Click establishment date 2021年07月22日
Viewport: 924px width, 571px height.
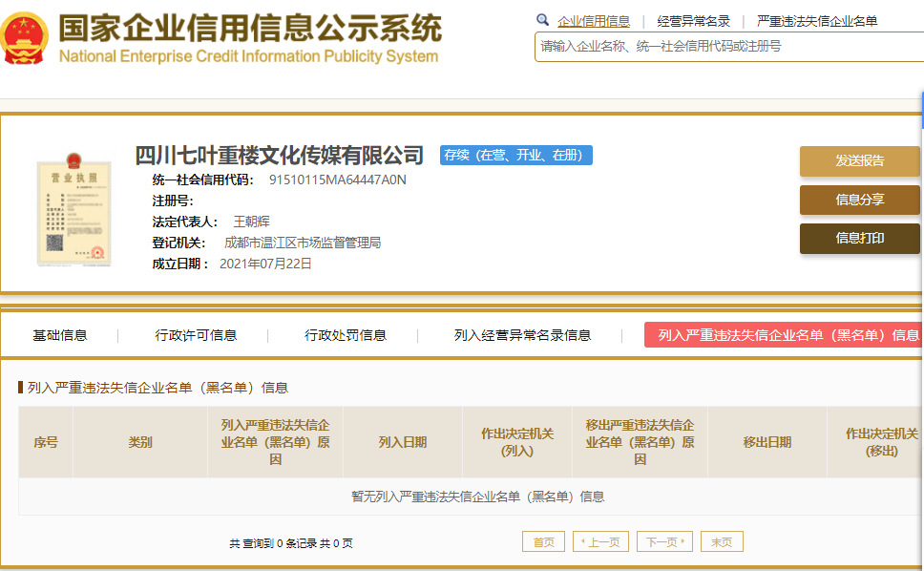pos(265,264)
